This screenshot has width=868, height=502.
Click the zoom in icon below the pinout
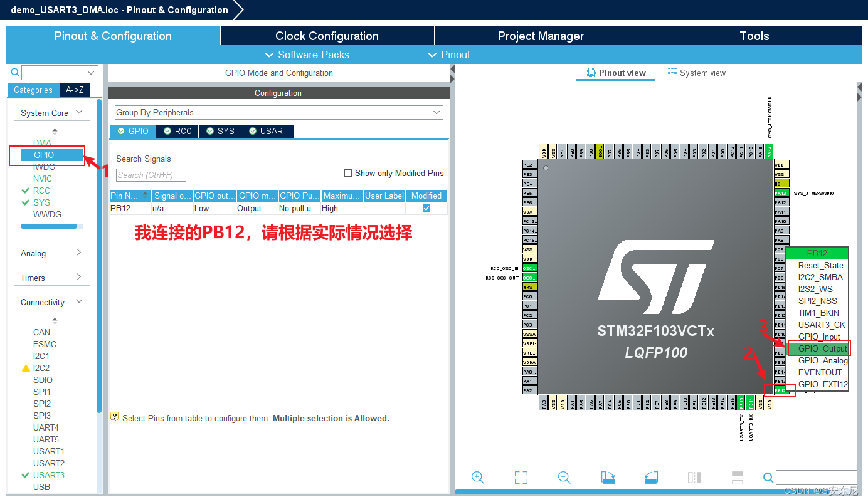[478, 477]
